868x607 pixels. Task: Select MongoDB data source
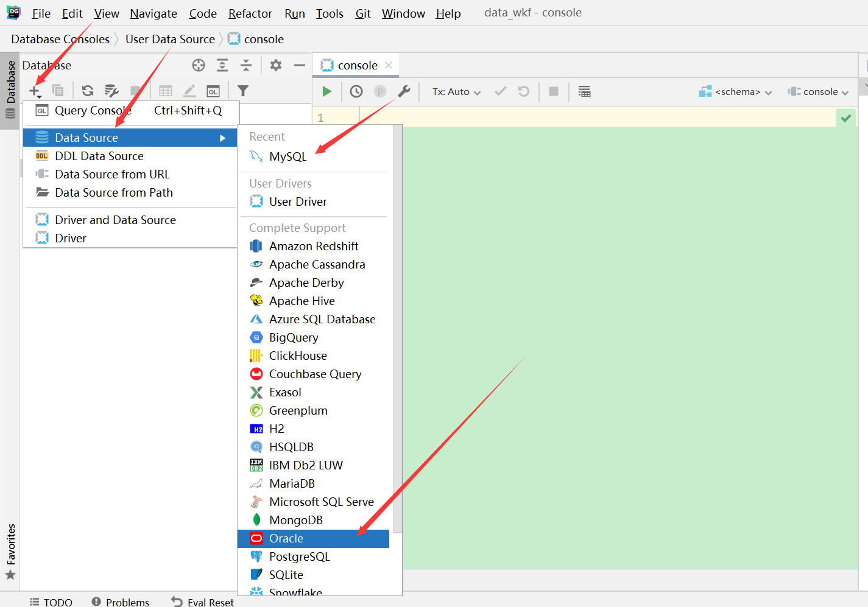[x=313, y=520]
